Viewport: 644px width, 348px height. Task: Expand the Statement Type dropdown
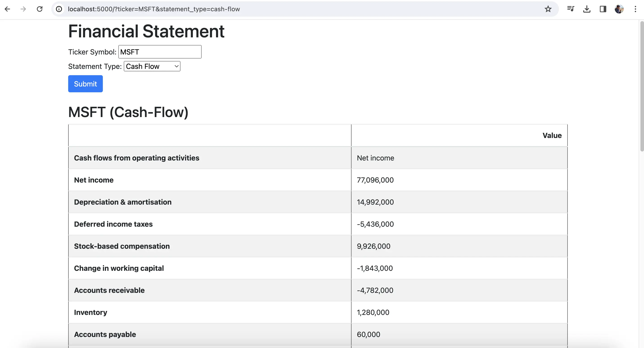(152, 66)
